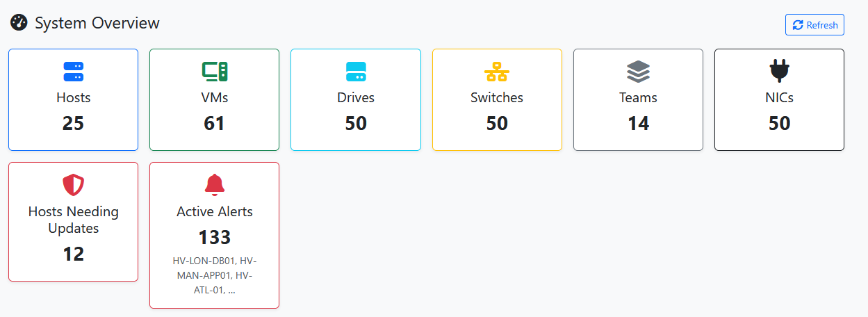This screenshot has height=317, width=868.
Task: Click the alert host list starting HV-LON-DB01
Action: tap(214, 275)
